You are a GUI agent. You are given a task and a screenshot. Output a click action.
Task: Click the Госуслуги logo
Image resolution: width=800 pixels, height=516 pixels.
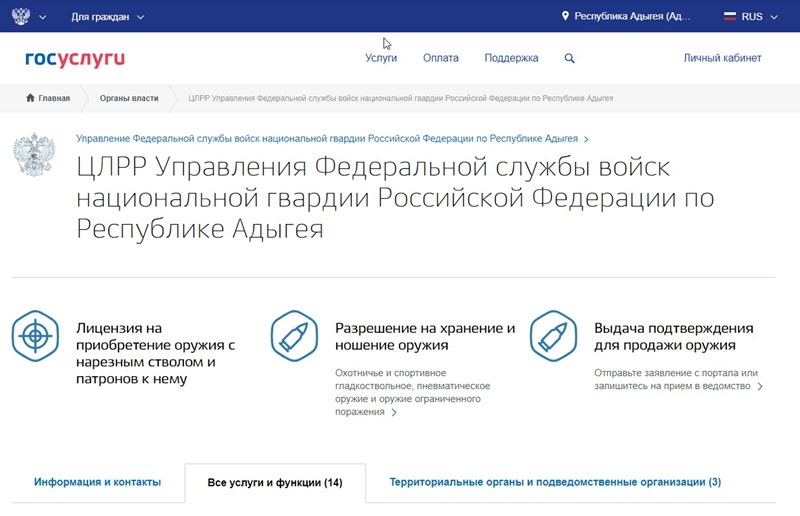[75, 58]
